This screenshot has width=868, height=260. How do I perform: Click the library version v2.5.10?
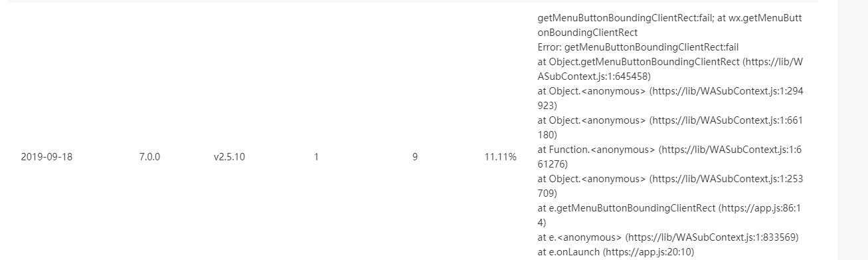229,157
